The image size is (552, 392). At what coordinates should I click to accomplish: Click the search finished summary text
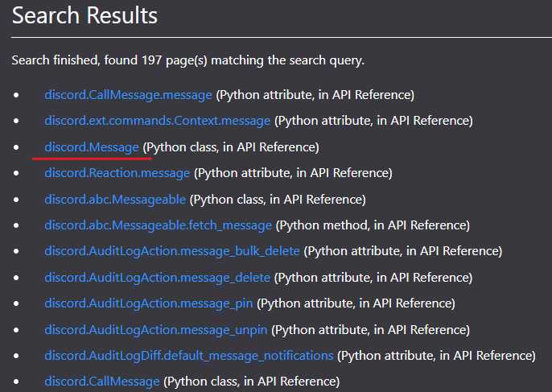(x=188, y=60)
